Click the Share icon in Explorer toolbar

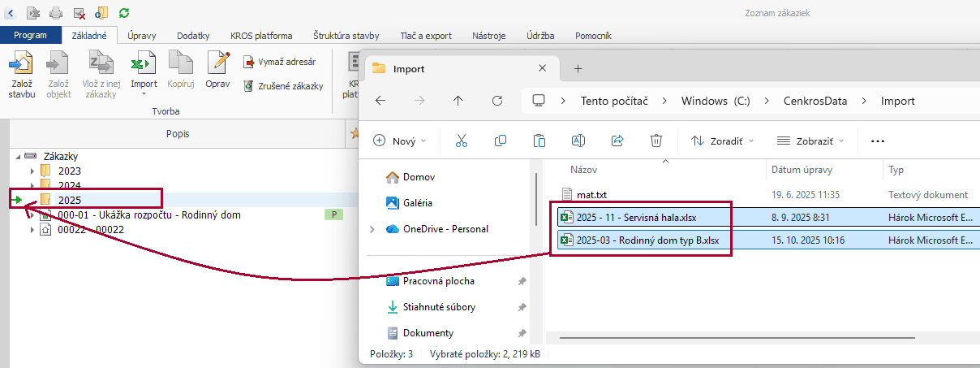[617, 141]
